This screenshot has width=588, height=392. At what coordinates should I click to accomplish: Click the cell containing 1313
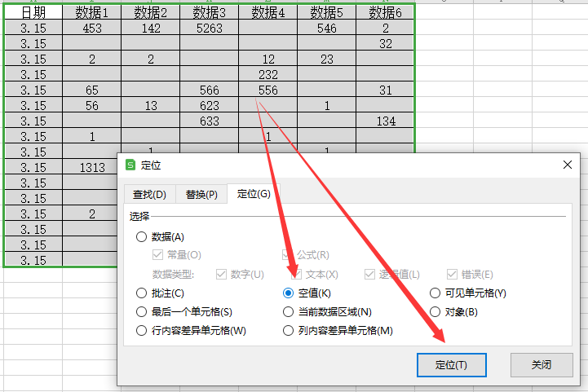tap(91, 168)
